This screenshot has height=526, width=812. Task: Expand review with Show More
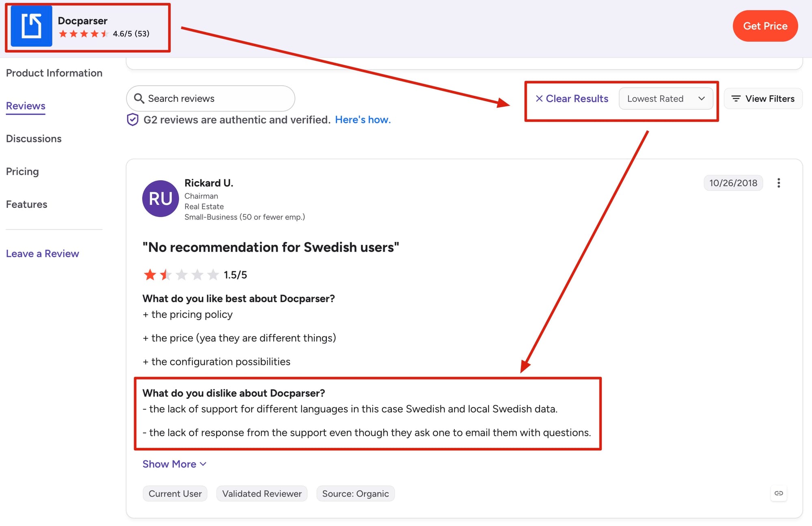coord(175,464)
